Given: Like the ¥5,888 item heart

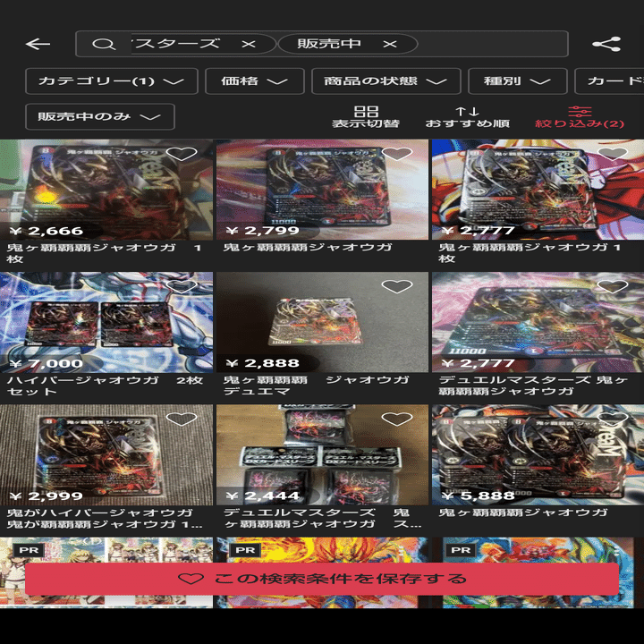Looking at the screenshot, I should (x=613, y=419).
